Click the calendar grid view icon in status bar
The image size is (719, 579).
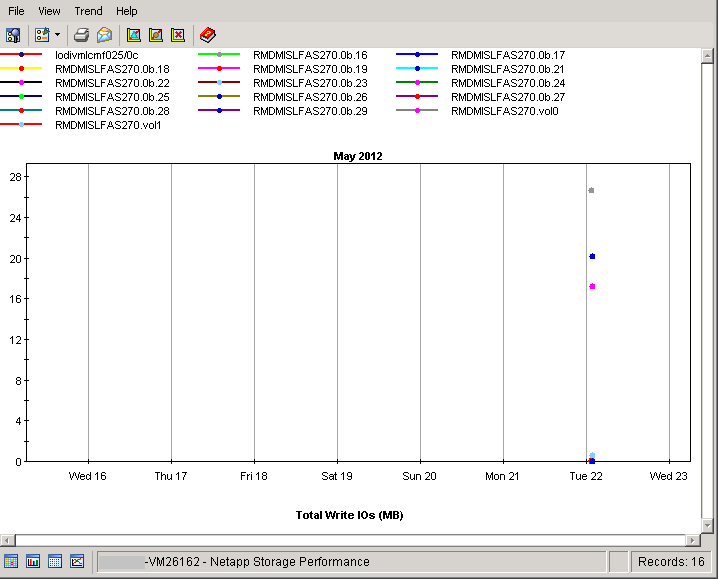(55, 562)
